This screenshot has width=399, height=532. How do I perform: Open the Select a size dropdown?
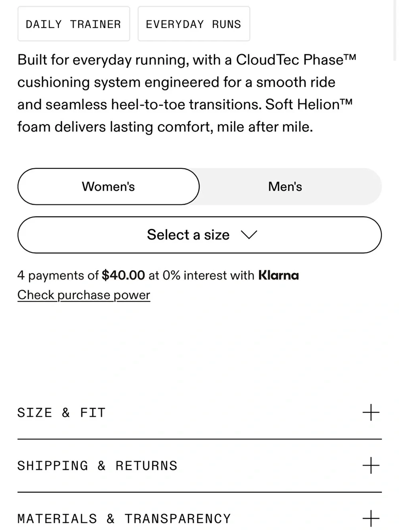click(199, 235)
